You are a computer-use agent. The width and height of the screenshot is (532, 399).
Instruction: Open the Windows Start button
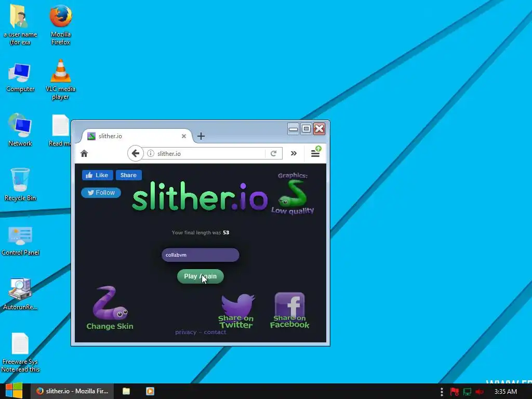[14, 391]
